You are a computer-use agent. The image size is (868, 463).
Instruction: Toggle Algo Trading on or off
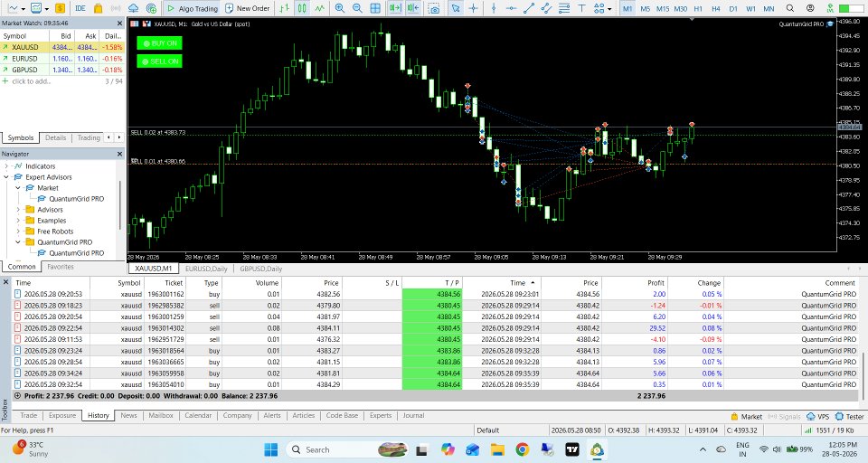[192, 8]
